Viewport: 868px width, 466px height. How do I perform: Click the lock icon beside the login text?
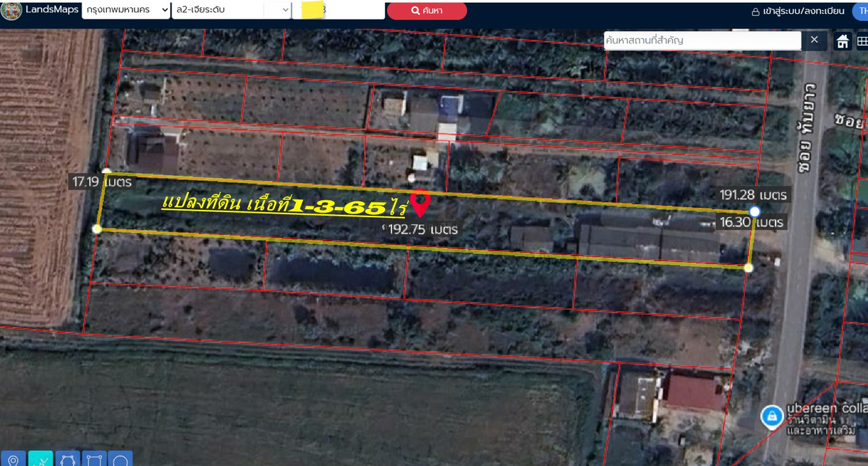[x=756, y=11]
